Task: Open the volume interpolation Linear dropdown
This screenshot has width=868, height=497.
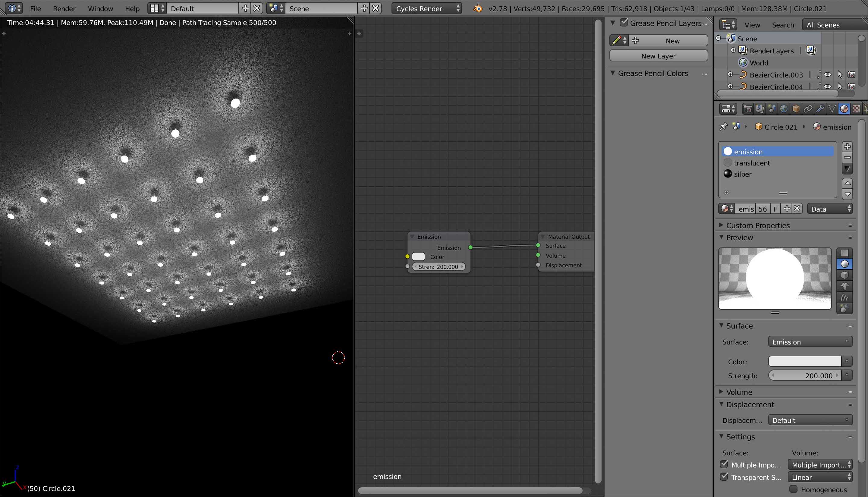Action: (x=820, y=477)
